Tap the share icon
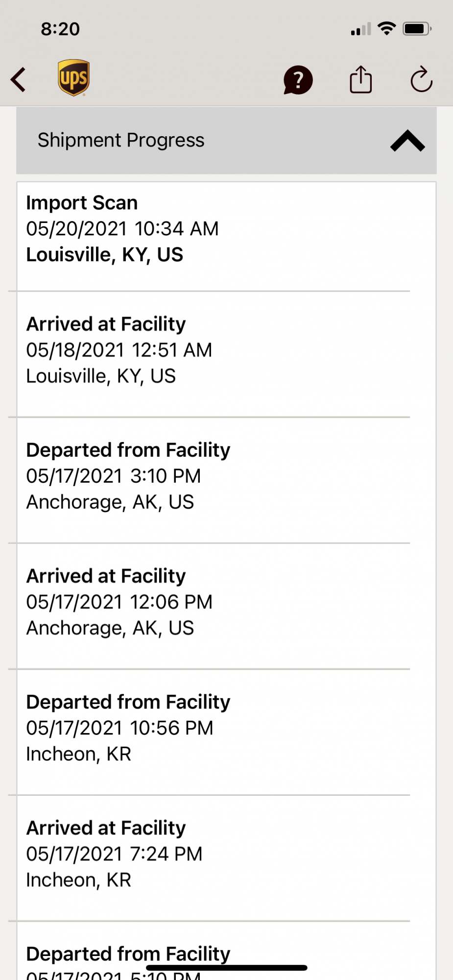Screen dimensions: 453x980 coord(361,79)
